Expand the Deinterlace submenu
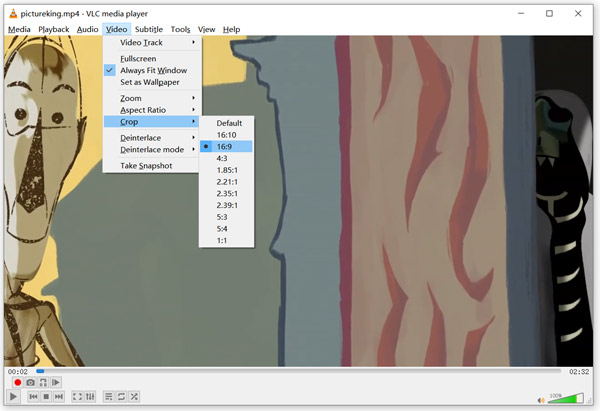 pos(152,138)
